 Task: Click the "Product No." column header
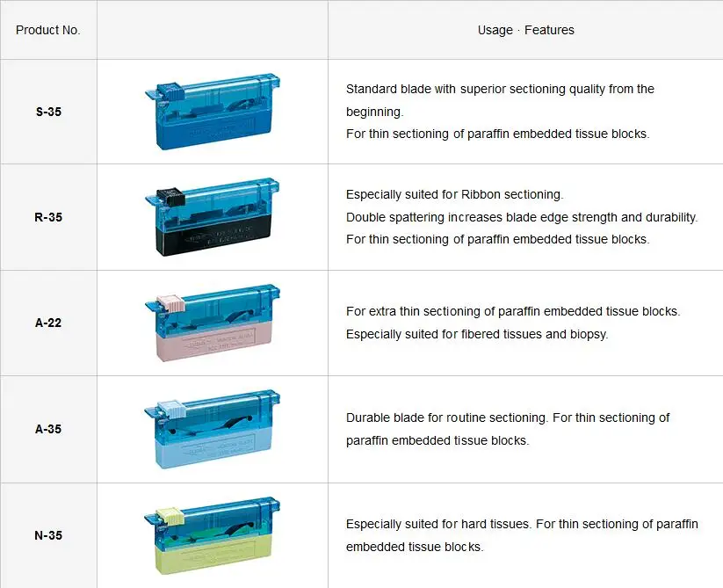point(48,30)
